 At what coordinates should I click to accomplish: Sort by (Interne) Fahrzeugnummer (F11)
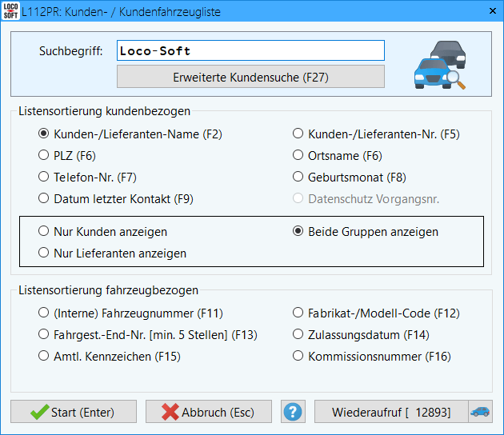click(x=44, y=313)
